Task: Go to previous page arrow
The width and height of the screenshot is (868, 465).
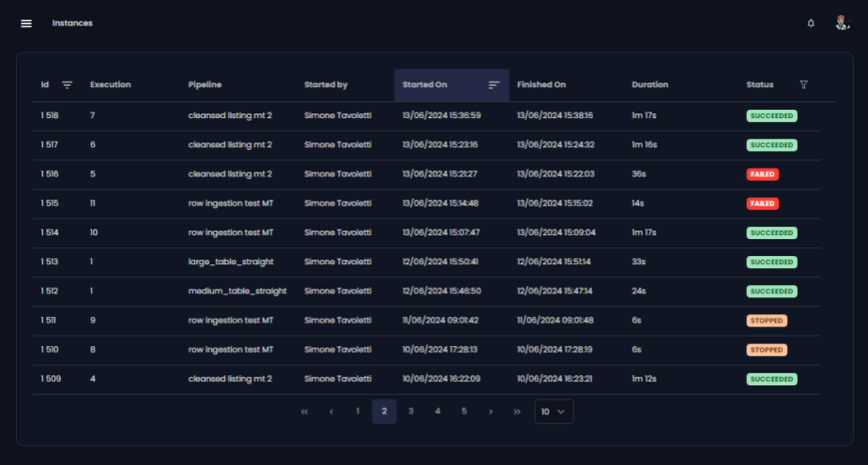Action: coord(331,412)
